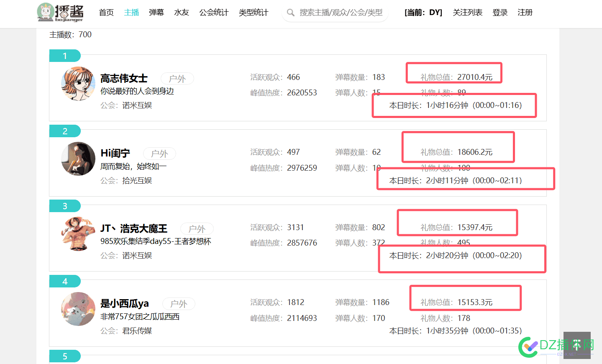This screenshot has width=602, height=364.
Task: Open guild 诺米互娱 under 高志伟女士
Action: click(x=137, y=105)
